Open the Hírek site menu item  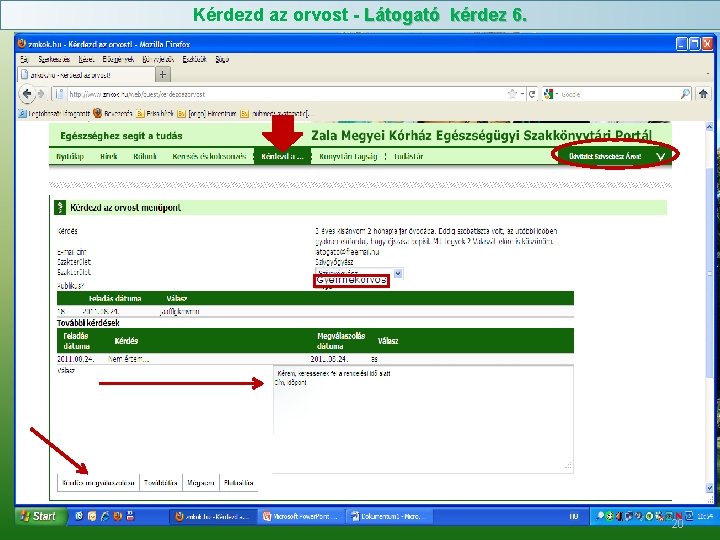[108, 157]
